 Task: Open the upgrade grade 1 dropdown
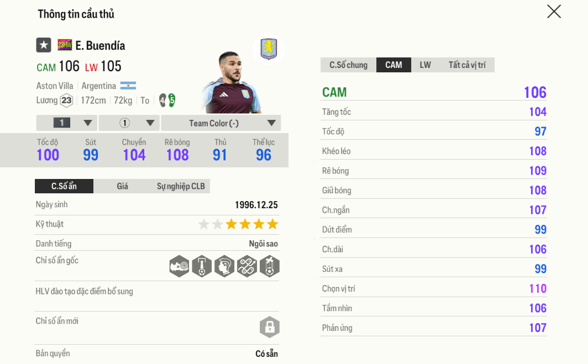67,123
